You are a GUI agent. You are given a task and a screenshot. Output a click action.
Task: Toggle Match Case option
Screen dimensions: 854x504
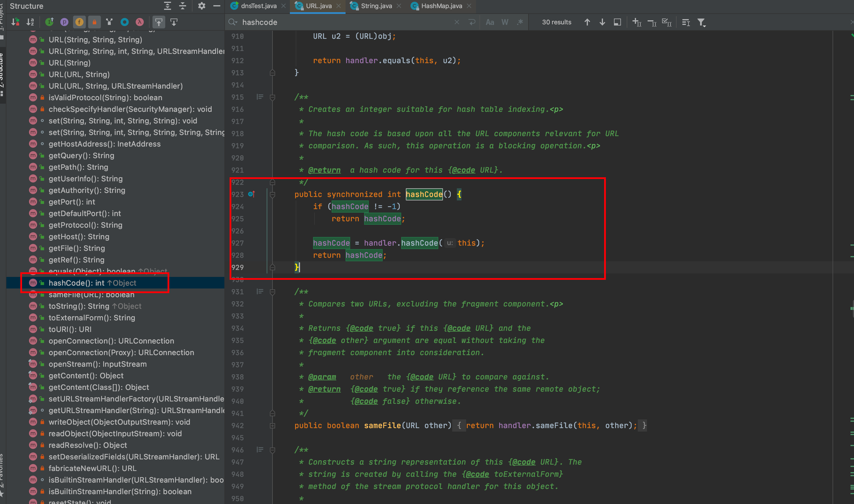[490, 22]
